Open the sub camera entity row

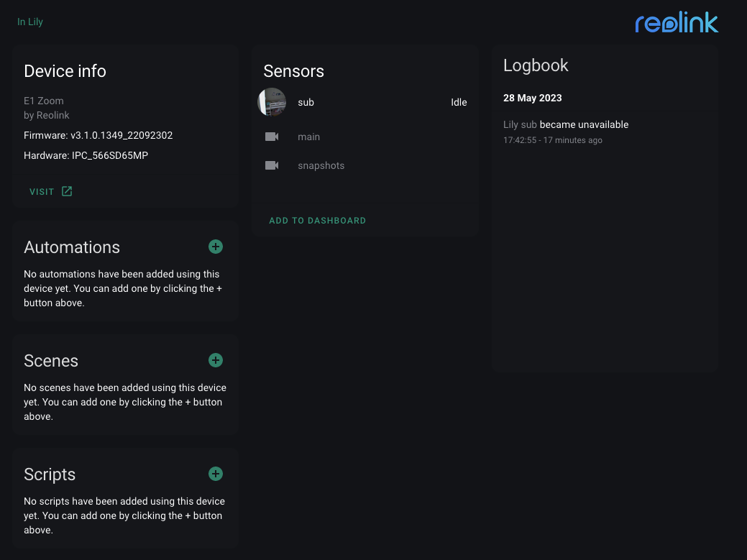[306, 102]
